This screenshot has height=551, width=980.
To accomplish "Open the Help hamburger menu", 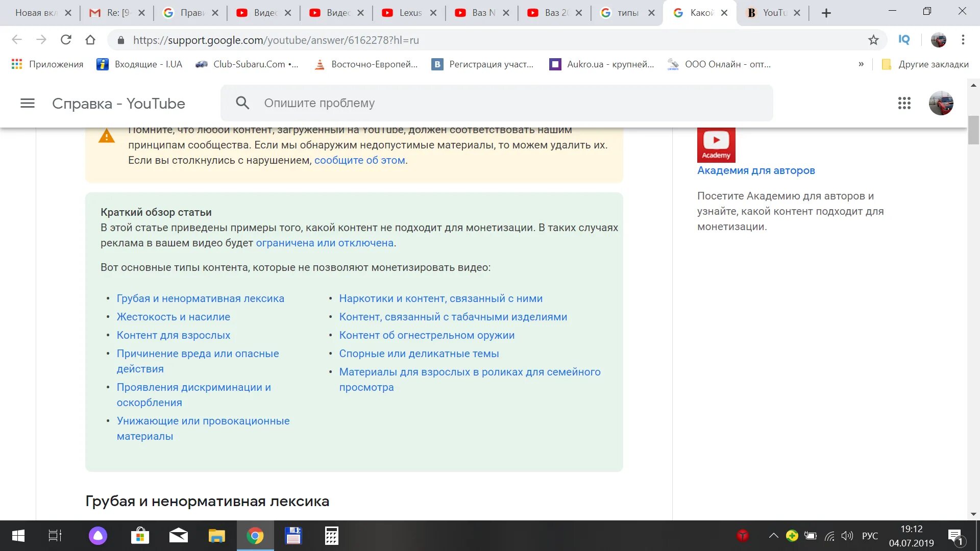I will pos(28,104).
